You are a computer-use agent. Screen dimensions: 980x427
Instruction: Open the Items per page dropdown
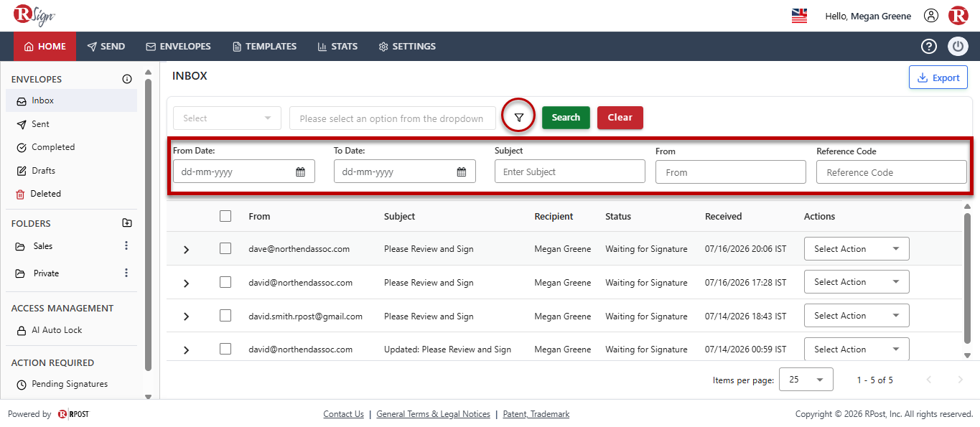806,380
